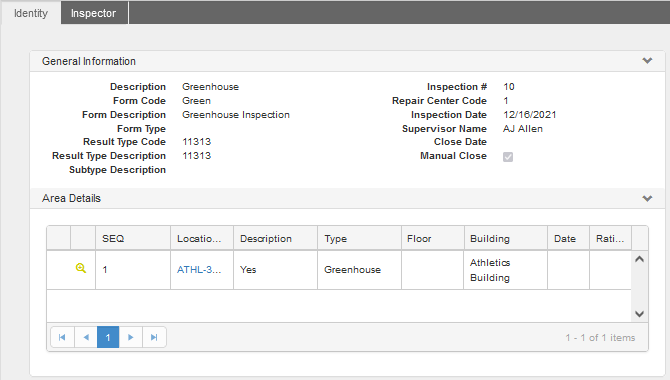Sort by Building column header
Viewport: 670px width, 380px height.
click(505, 239)
